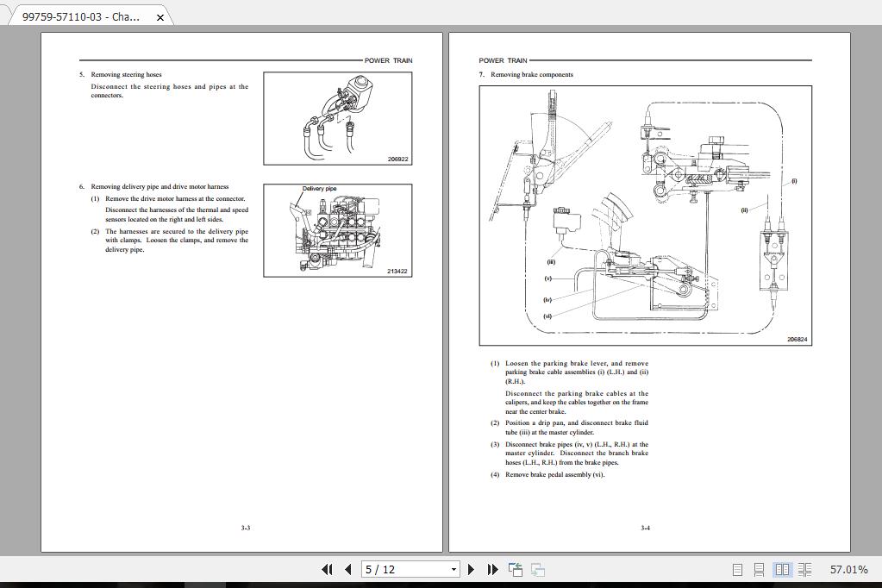Click the delivery pipe figure 213422
Screen dimensions: 882x588
pyautogui.click(x=337, y=230)
